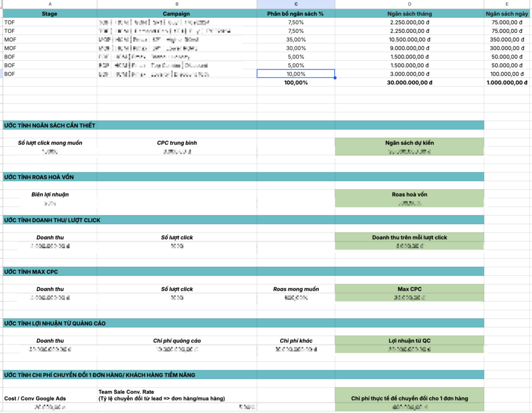Screen dimensions: 532x413
Task: Select the 100.000,00 đ daily budget cell
Action: (x=507, y=74)
